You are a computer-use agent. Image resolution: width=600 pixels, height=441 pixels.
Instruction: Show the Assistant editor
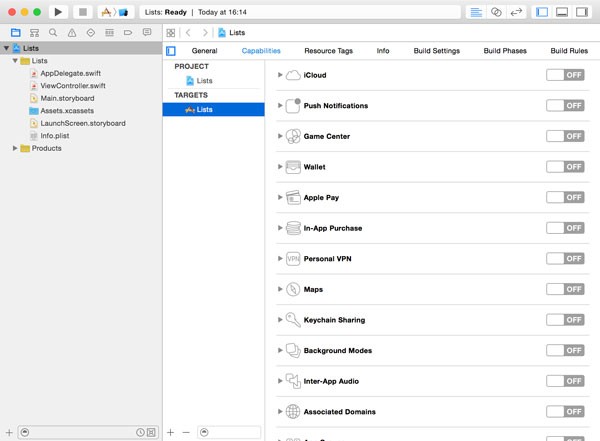[x=496, y=12]
